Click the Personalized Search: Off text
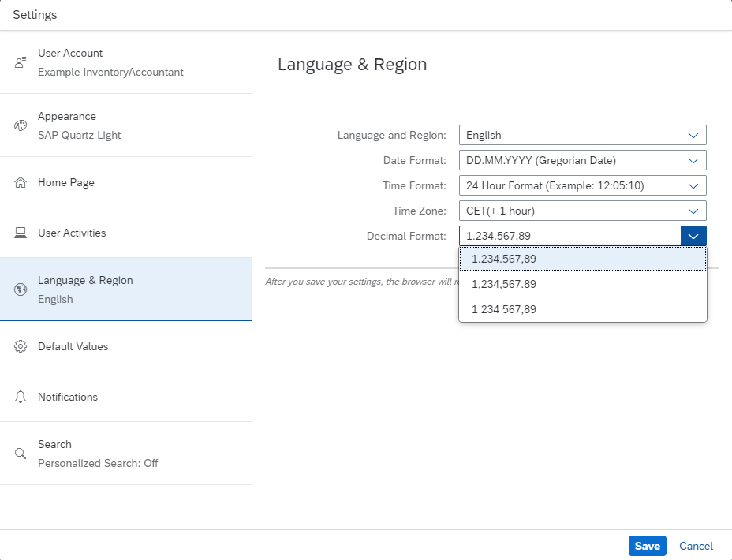The width and height of the screenshot is (732, 560). coord(98,464)
